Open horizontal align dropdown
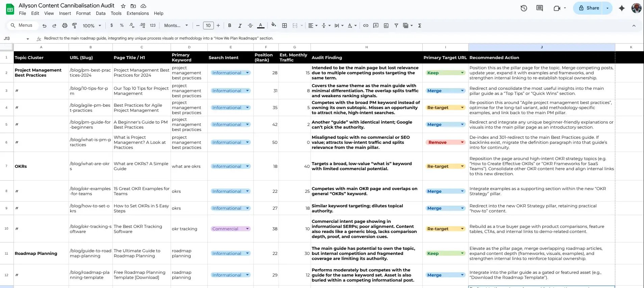Viewport: 644px width, 288px height. [313, 26]
